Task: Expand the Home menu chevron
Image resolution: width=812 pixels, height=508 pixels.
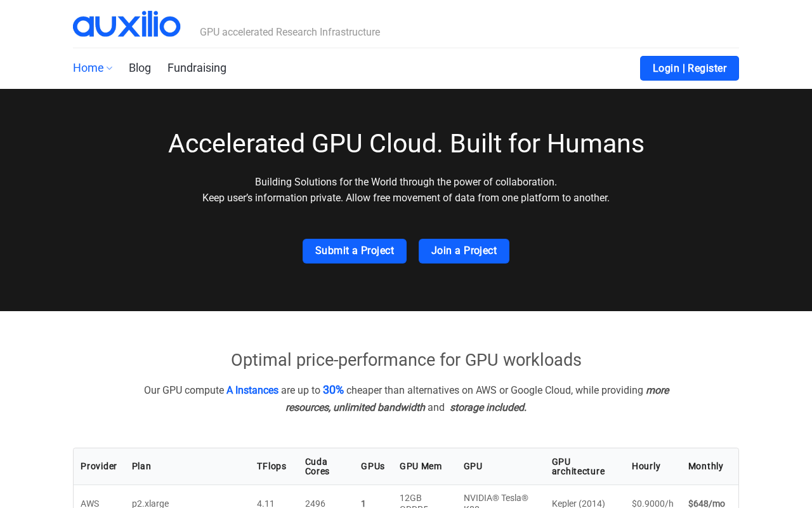Action: (110, 69)
